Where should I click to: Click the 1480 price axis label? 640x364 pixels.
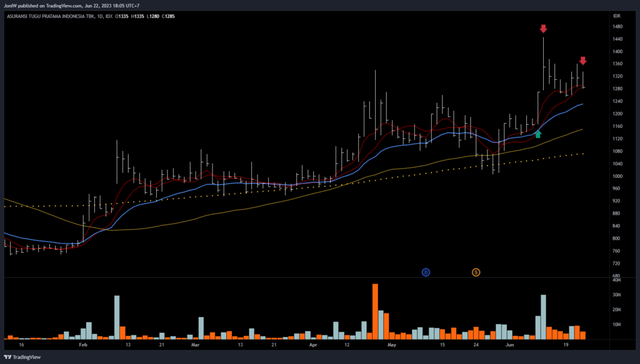[x=618, y=27]
